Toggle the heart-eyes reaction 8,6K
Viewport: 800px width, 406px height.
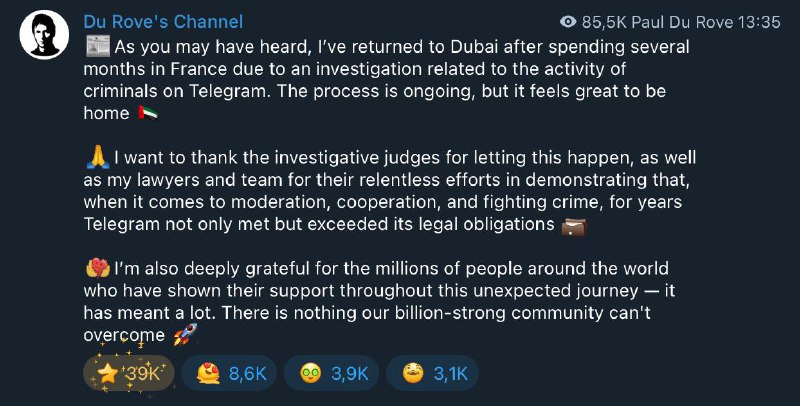coord(229,373)
